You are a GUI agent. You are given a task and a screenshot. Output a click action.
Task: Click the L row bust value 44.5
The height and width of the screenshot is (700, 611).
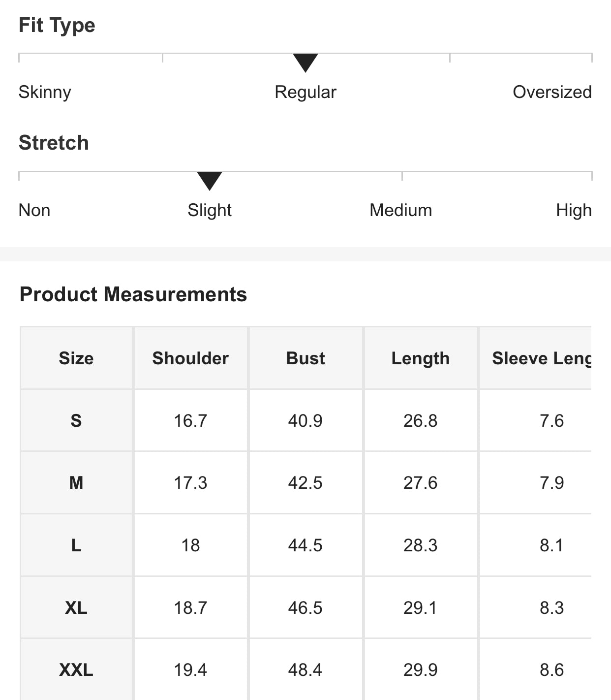305,545
